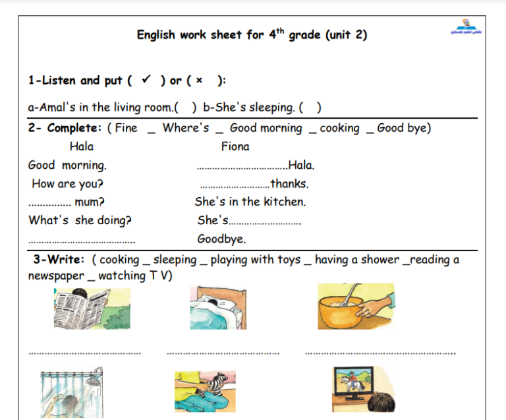Viewport: 506px width, 420px height.
Task: Click 'watching T V)' in the word bank
Action: point(135,276)
